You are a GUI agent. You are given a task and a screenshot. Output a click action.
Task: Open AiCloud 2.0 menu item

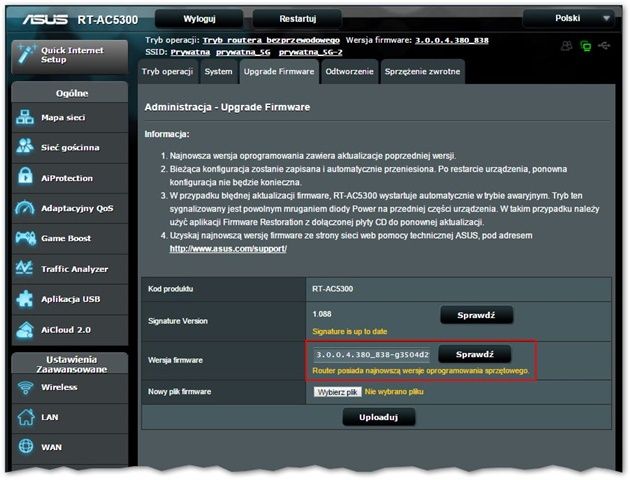coord(70,330)
